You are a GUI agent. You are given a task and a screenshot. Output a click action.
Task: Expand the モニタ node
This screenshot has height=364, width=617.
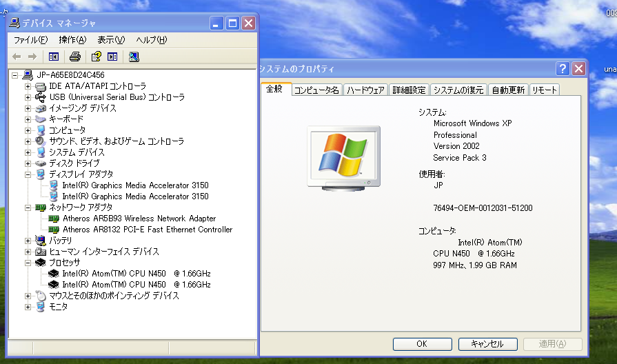tap(28, 307)
